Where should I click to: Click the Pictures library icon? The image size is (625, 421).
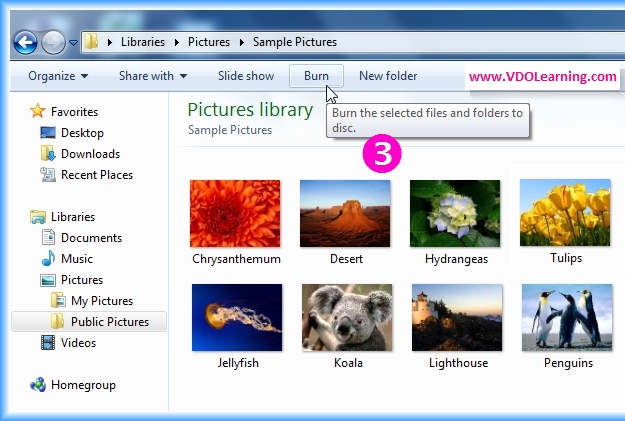(48, 280)
